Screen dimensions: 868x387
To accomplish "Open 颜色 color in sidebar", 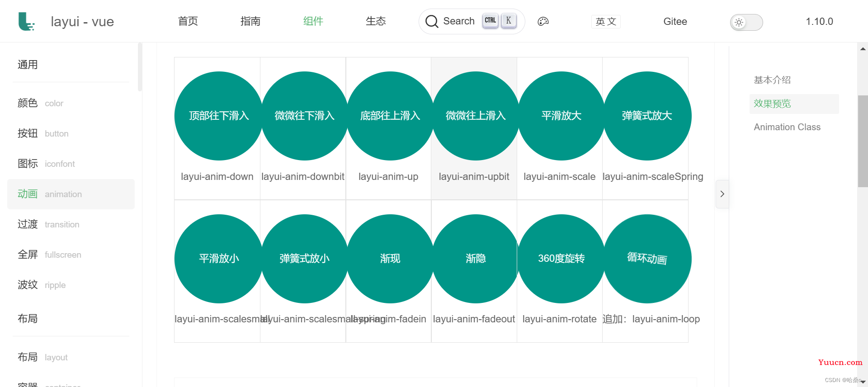I will [71, 103].
